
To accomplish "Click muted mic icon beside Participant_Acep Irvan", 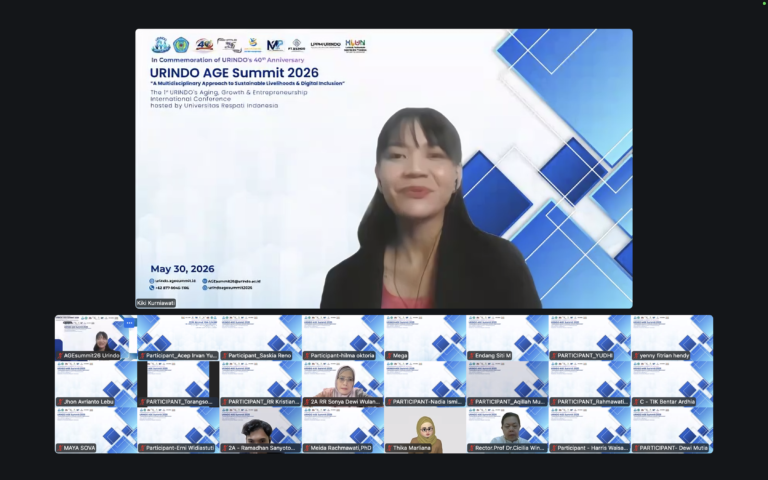I will click(143, 356).
